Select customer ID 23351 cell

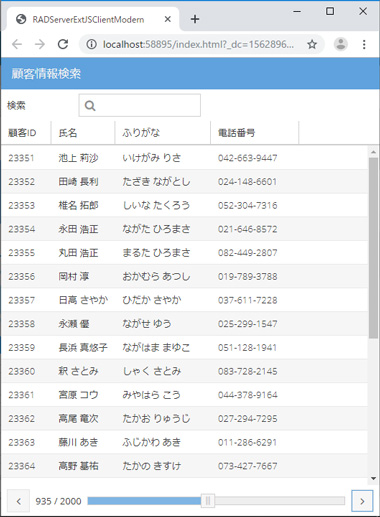coord(21,158)
